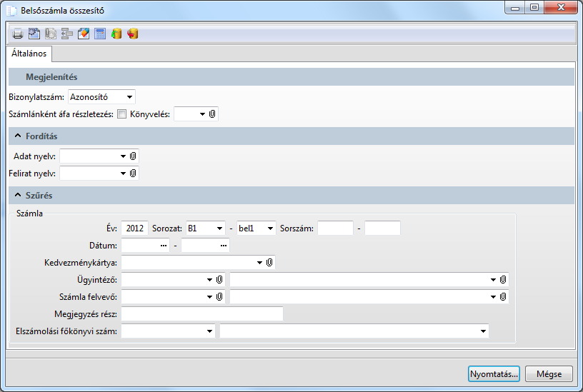583x392 pixels.
Task: Close the Belsőszámla összesítő window
Action: tap(561, 7)
